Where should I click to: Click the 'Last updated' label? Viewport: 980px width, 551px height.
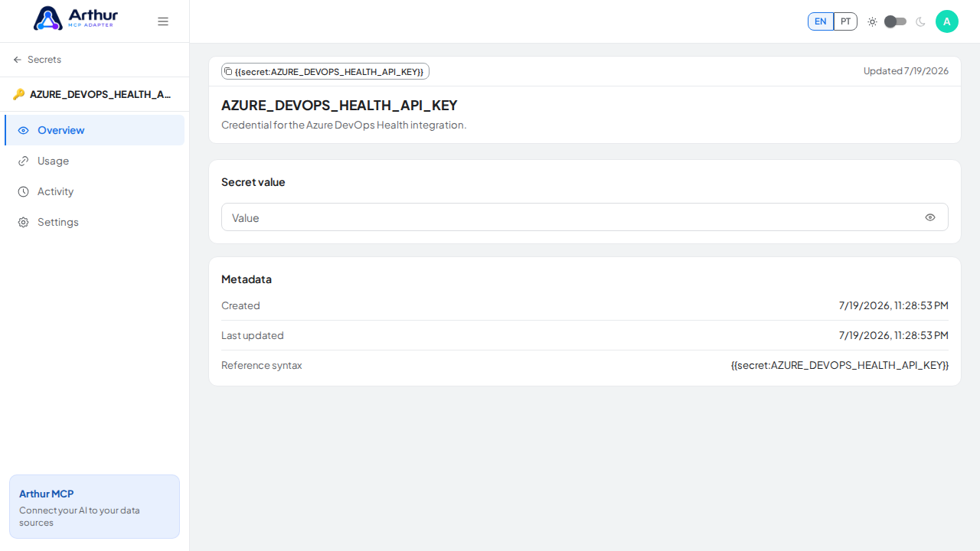coord(253,335)
